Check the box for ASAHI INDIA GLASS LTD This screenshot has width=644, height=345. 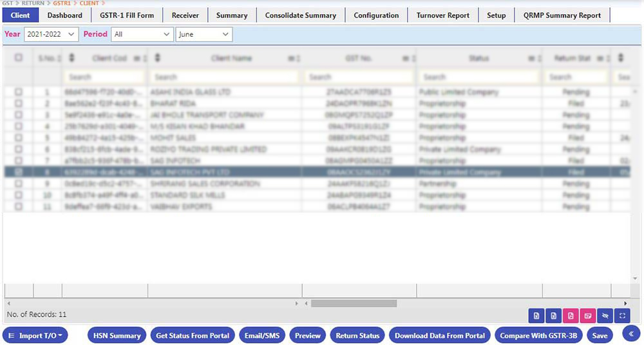pyautogui.click(x=18, y=92)
